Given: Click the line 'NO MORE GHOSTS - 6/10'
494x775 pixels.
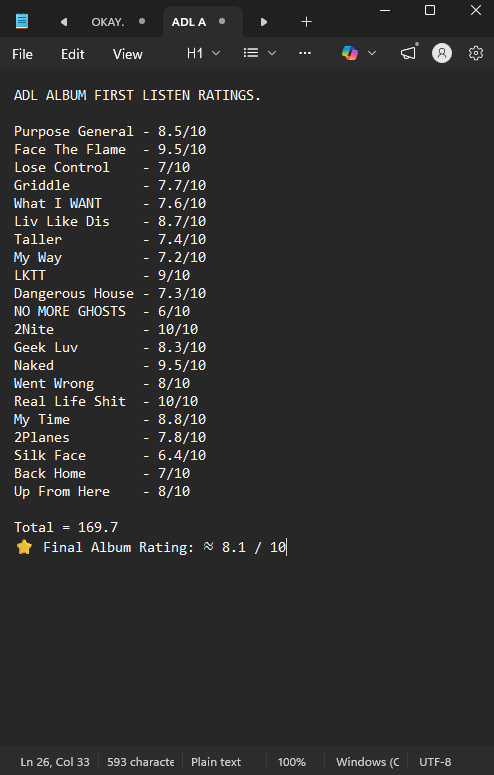Looking at the screenshot, I should [x=102, y=311].
